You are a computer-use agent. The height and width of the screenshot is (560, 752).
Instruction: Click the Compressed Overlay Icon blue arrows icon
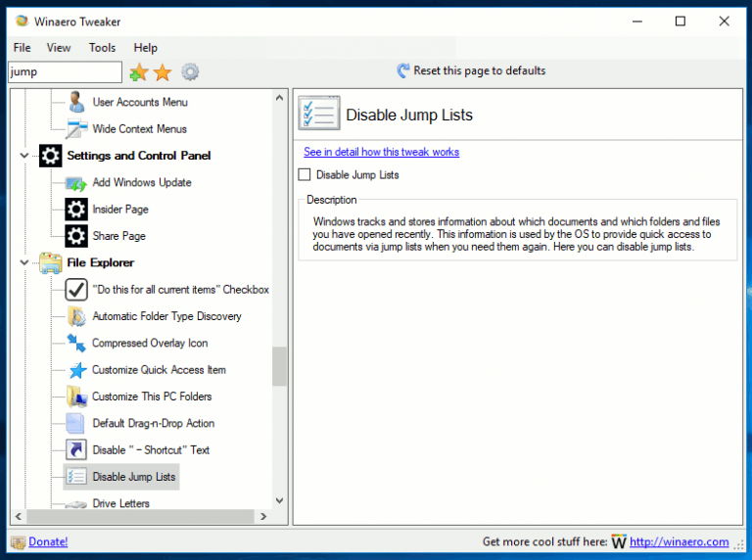pyautogui.click(x=76, y=343)
